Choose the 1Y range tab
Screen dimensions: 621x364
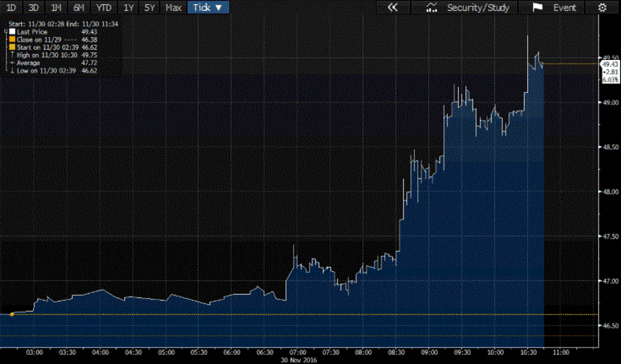(x=128, y=7)
